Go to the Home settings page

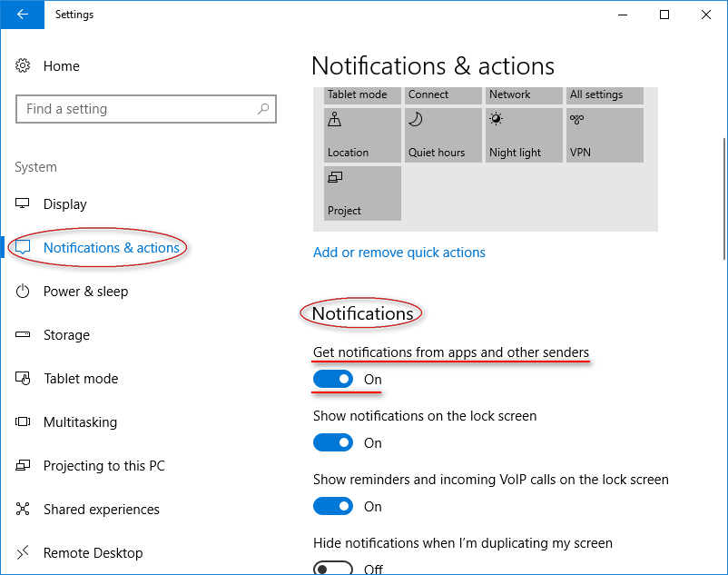coord(61,65)
